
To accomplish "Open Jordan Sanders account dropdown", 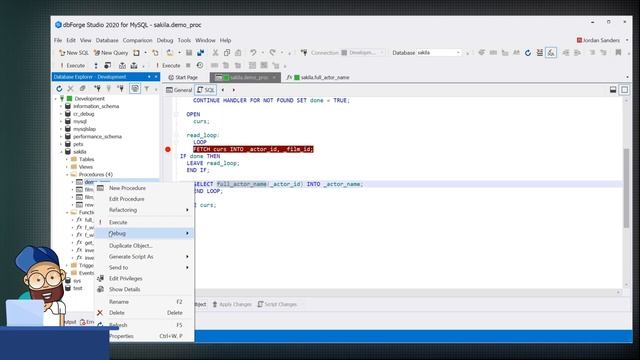I will (x=627, y=40).
